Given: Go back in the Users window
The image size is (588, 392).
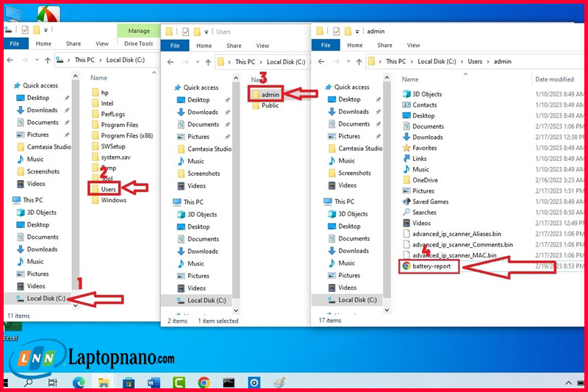Looking at the screenshot, I should click(171, 63).
